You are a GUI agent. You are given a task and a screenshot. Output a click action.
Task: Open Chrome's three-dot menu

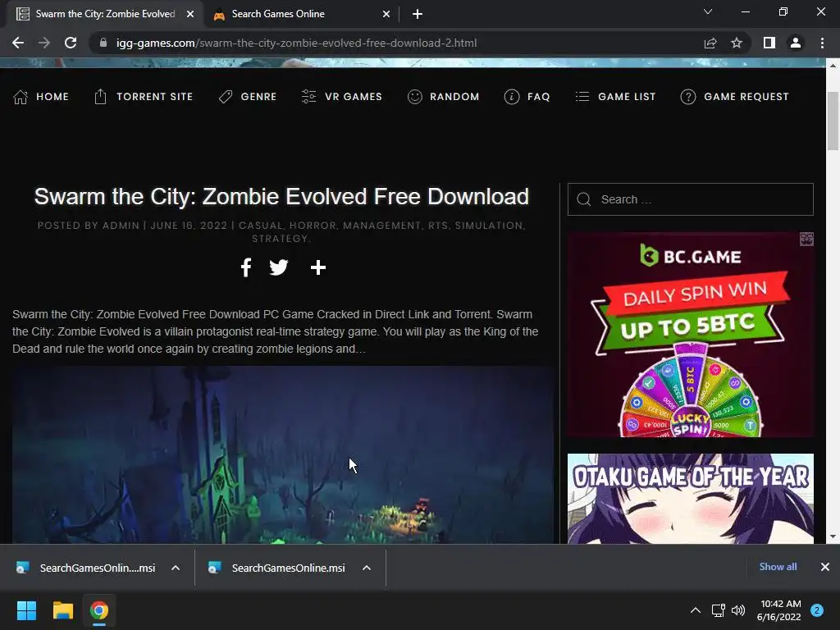(822, 43)
